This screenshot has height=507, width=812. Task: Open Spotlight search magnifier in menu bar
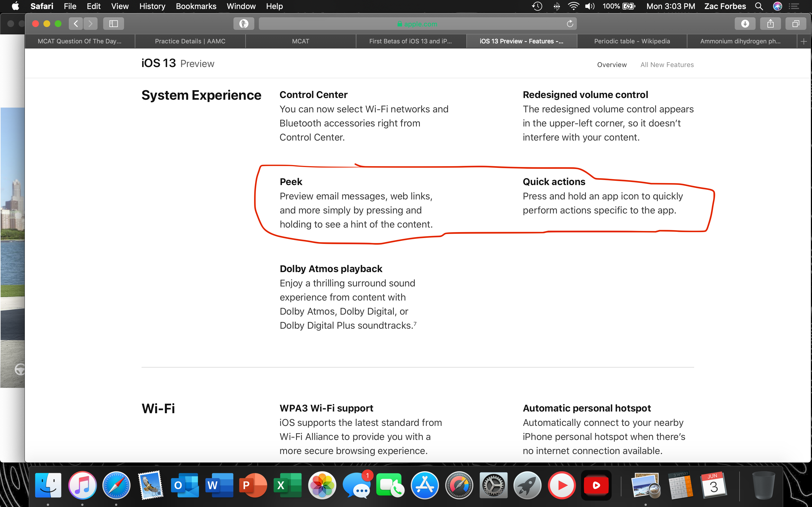click(x=759, y=6)
